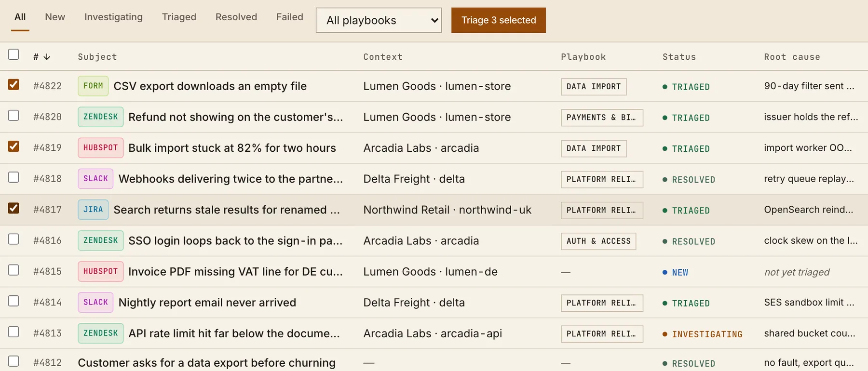The width and height of the screenshot is (868, 371).
Task: Click the SLACK badge on #4814
Action: pos(95,302)
